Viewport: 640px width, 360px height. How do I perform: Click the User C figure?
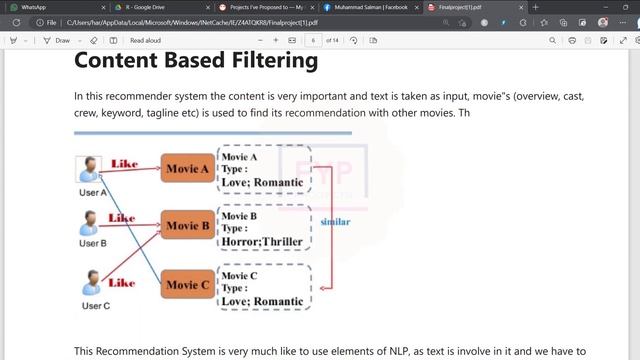pos(91,283)
